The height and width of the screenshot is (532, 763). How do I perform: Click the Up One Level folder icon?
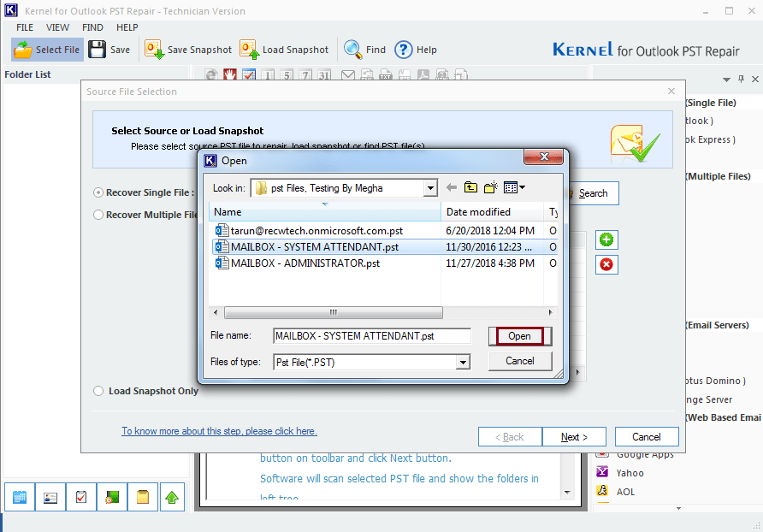click(470, 187)
